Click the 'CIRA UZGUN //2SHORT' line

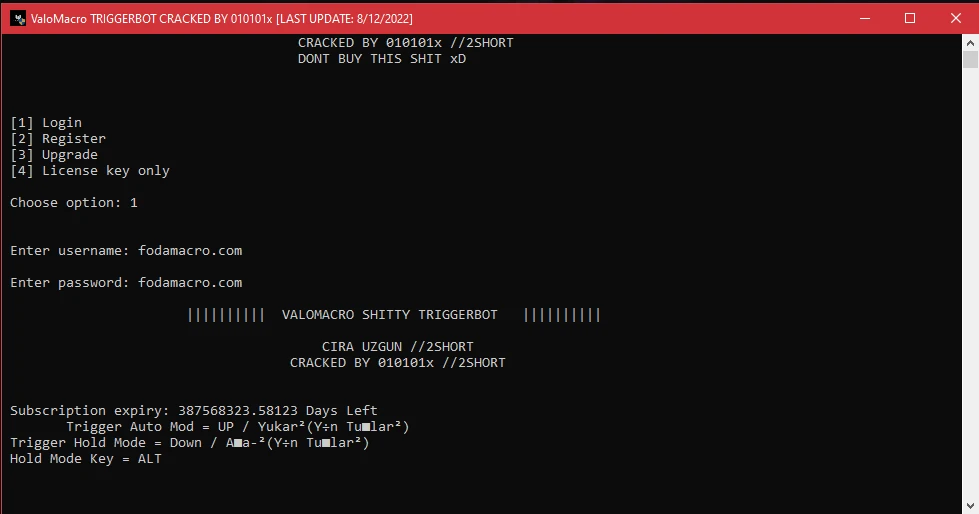tap(398, 347)
